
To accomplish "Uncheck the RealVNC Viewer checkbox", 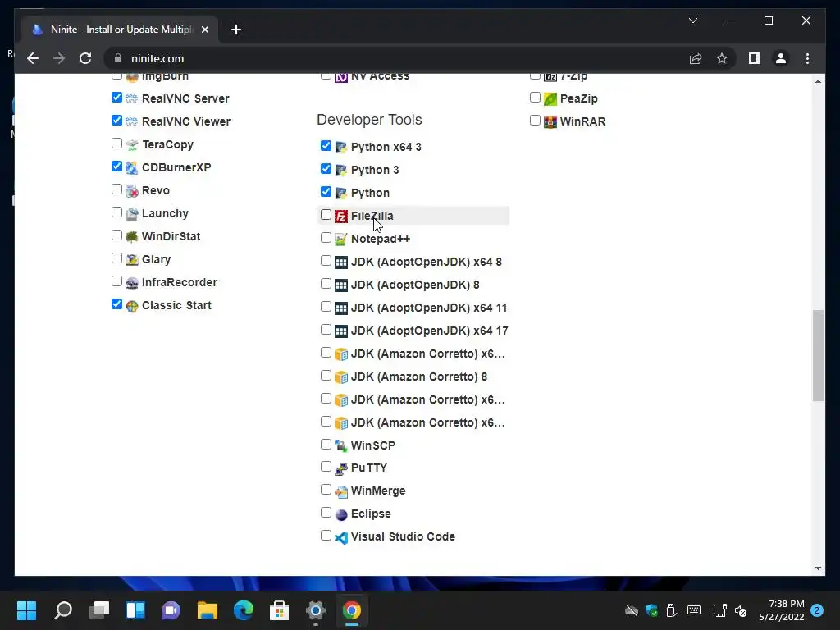I will coord(116,120).
